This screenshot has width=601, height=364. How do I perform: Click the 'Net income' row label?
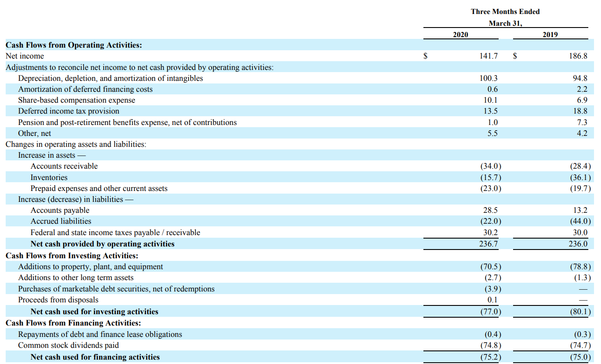click(24, 56)
